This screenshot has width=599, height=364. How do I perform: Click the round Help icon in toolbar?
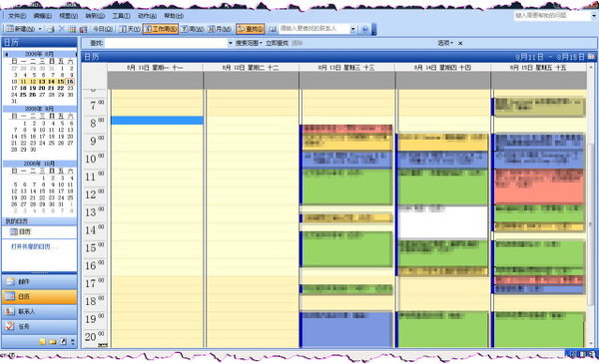pos(364,29)
